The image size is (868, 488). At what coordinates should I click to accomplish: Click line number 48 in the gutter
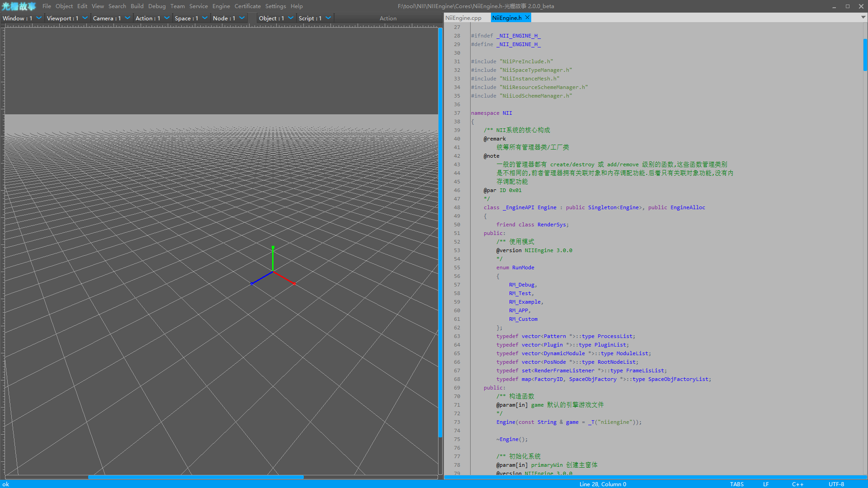pos(457,207)
